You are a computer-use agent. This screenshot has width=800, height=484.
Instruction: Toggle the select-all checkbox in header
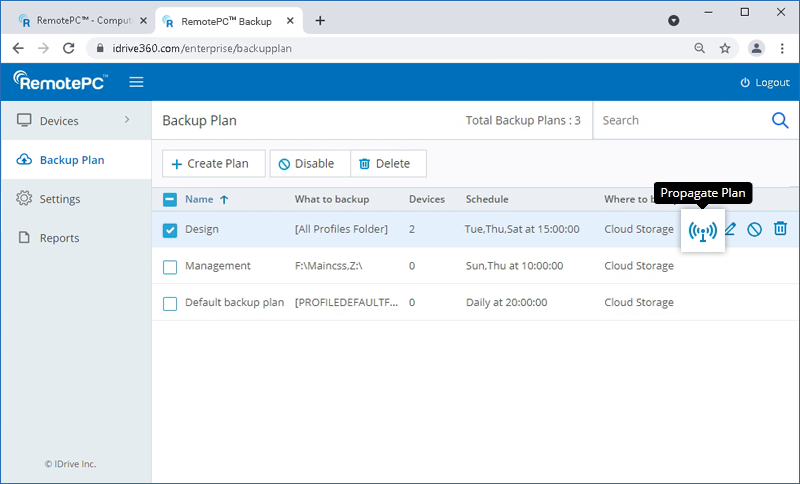170,199
